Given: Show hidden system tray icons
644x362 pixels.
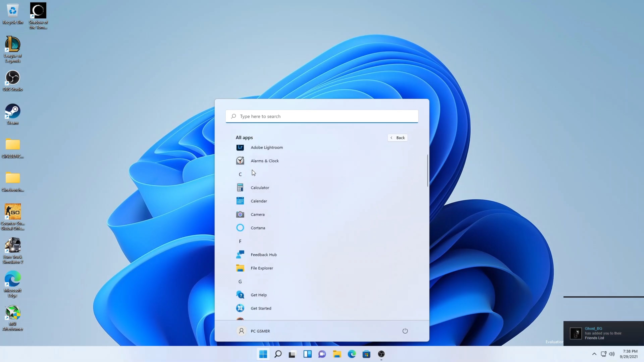Looking at the screenshot, I should [x=594, y=354].
